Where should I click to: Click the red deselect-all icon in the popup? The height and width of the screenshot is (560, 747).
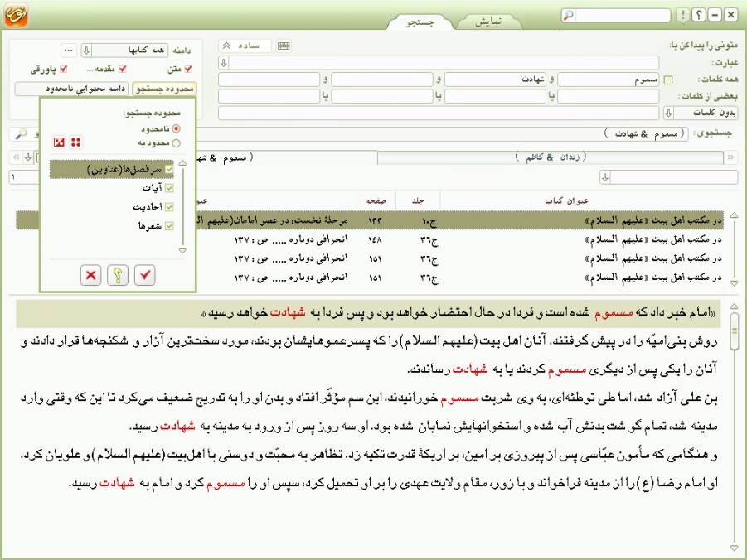pos(59,142)
